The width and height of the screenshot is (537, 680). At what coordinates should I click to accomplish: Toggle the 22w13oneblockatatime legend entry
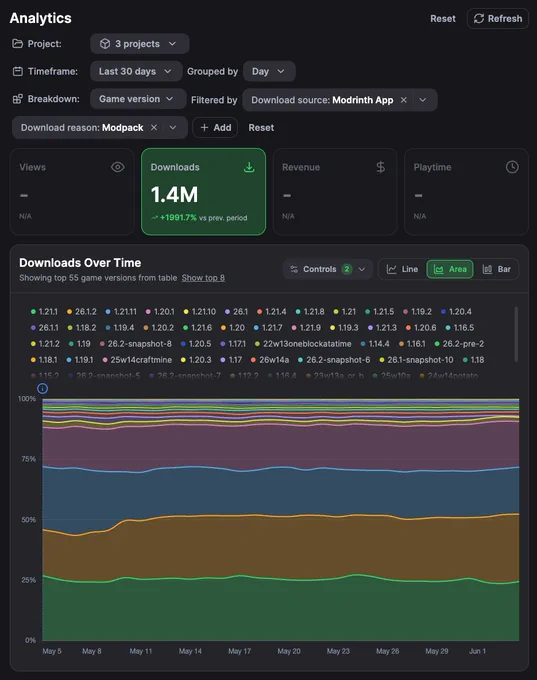point(303,344)
